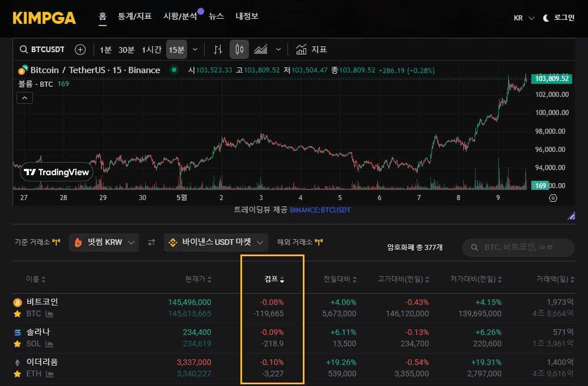588x386 pixels.
Task: Click the 솔라나 coin icon
Action: click(17, 332)
